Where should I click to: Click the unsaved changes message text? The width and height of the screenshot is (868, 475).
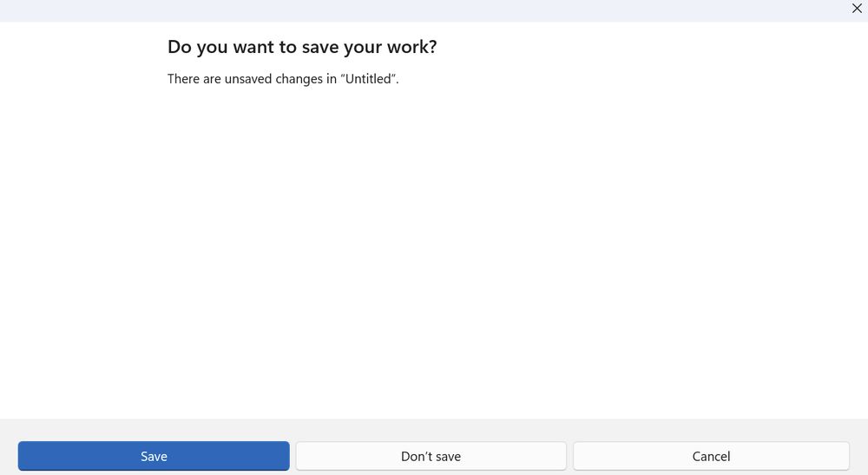coord(283,79)
